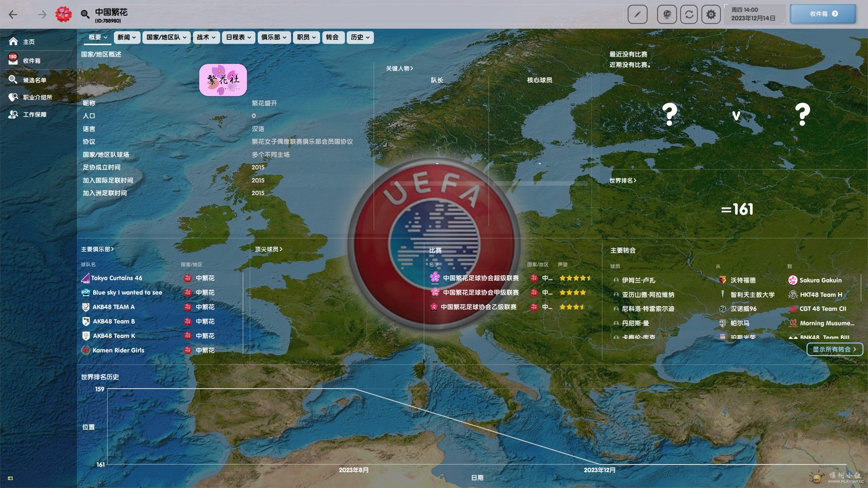The image size is (868, 488).
Task: Open search with the magnifier icon
Action: [x=85, y=14]
